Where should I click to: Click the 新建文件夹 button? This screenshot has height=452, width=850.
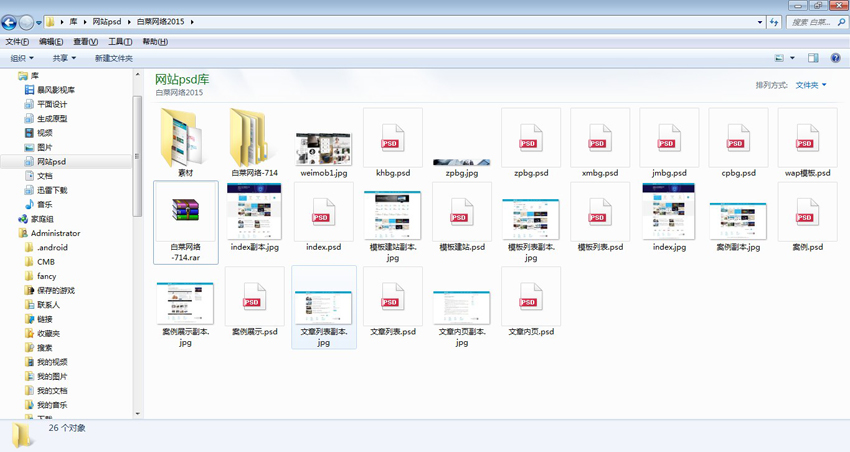click(x=113, y=58)
